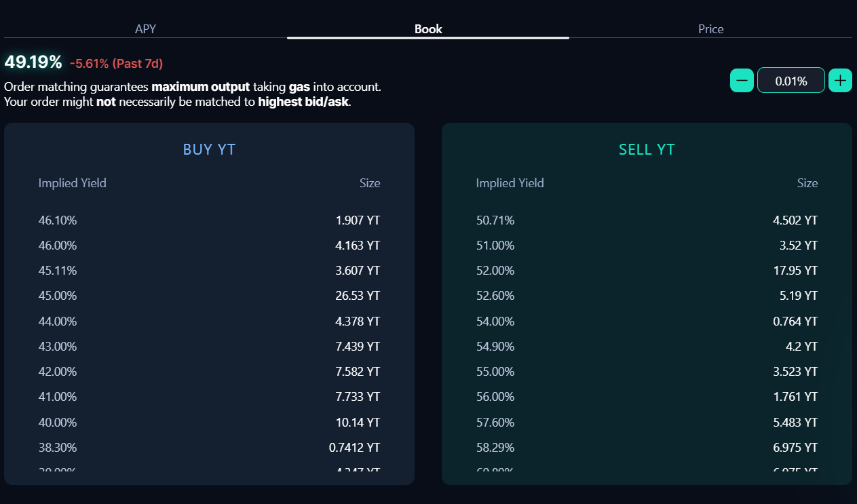Click the 0.01% tick size field
Image resolution: width=857 pixels, height=504 pixels.
click(x=791, y=80)
